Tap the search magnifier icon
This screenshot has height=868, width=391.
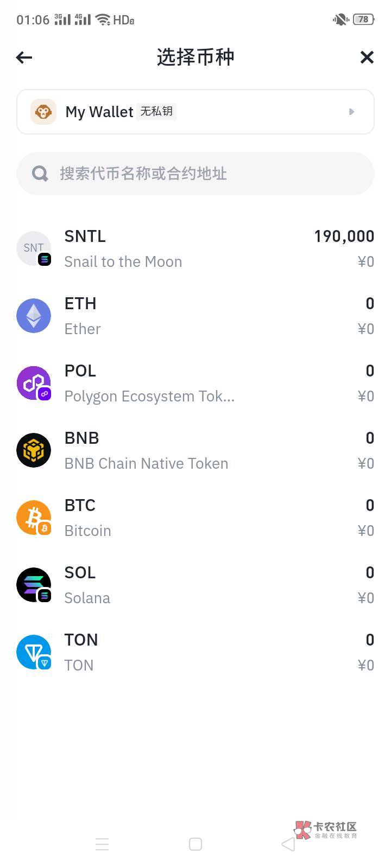click(x=40, y=174)
